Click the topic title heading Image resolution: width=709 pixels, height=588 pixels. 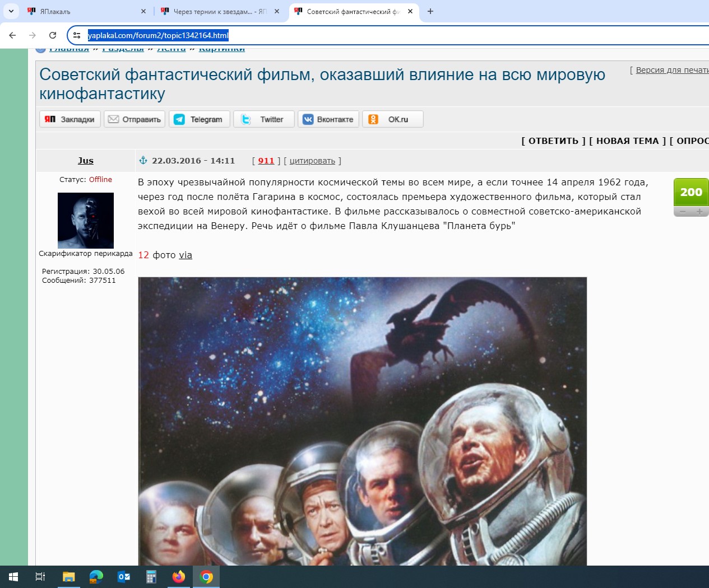tap(322, 84)
